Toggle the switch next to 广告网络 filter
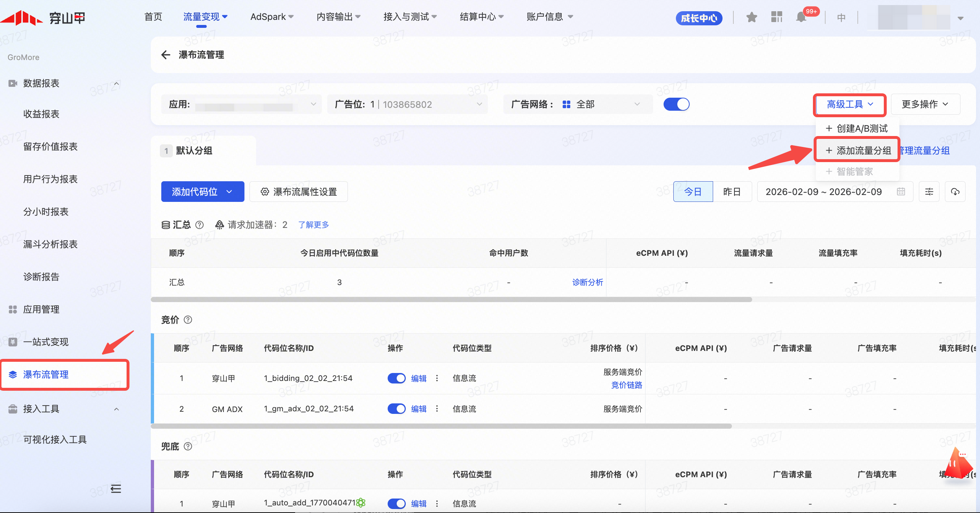This screenshot has width=980, height=513. click(676, 104)
